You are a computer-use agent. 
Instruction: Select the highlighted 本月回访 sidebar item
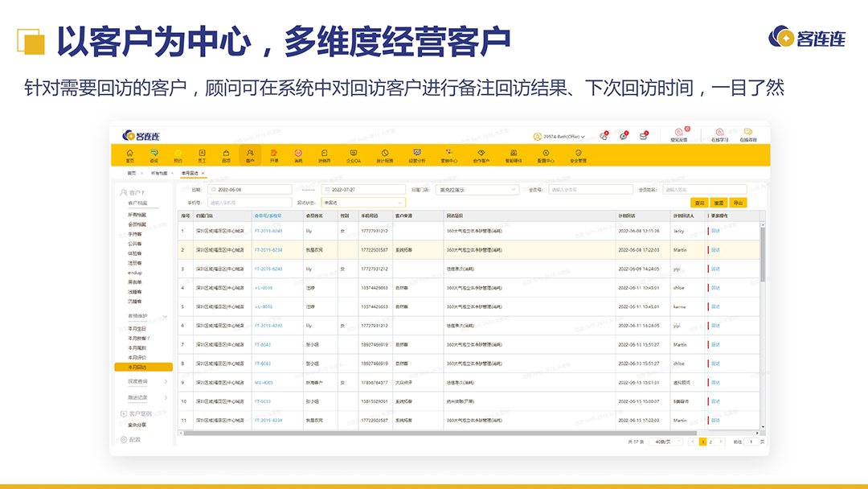coord(143,368)
